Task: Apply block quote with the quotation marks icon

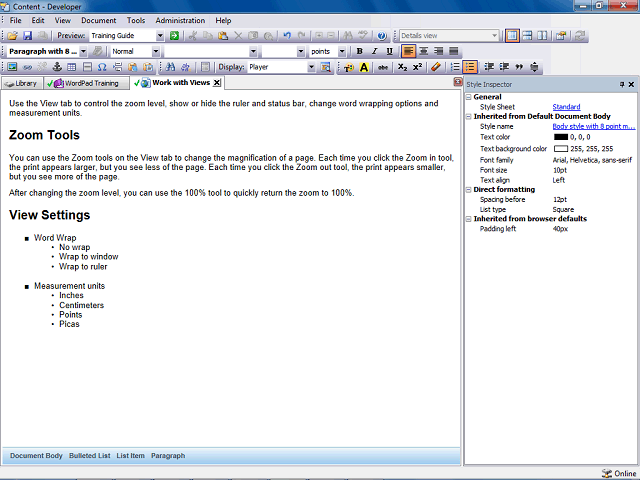Action: (519, 67)
